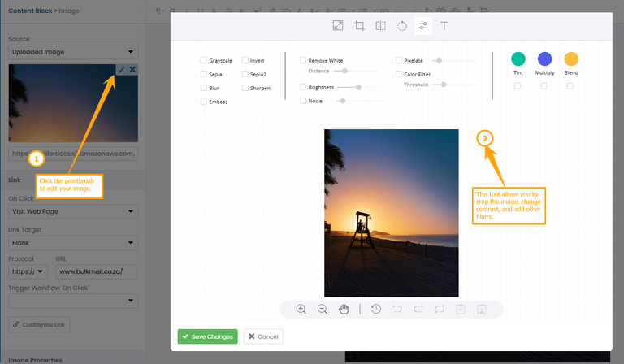The height and width of the screenshot is (364, 624).
Task: Redo the last edit
Action: click(418, 309)
